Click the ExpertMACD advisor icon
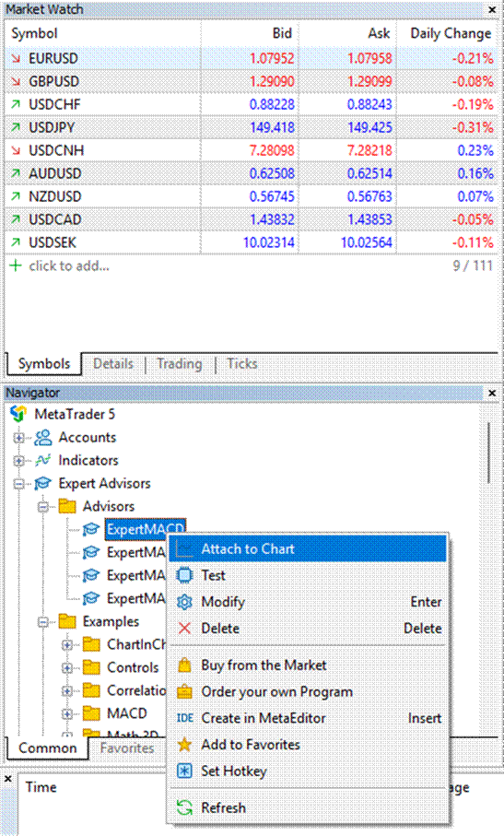Viewport: 504px width, 836px height. [x=91, y=529]
